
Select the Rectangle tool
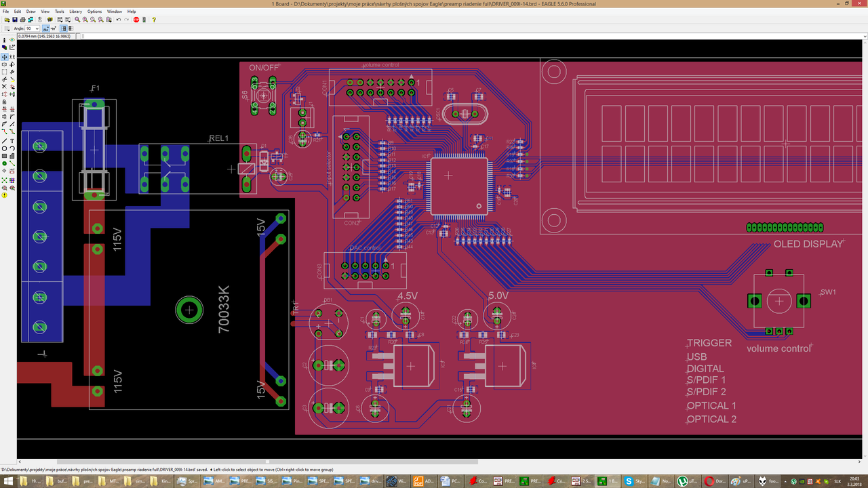tap(4, 156)
